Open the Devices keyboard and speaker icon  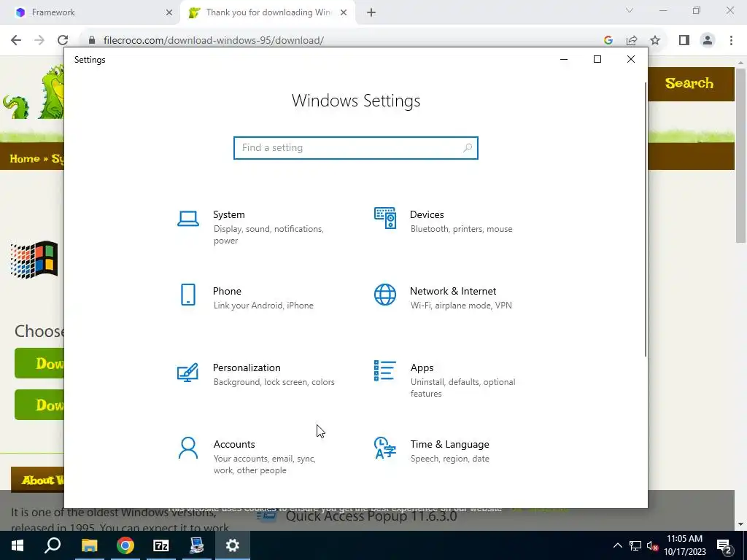pyautogui.click(x=385, y=218)
